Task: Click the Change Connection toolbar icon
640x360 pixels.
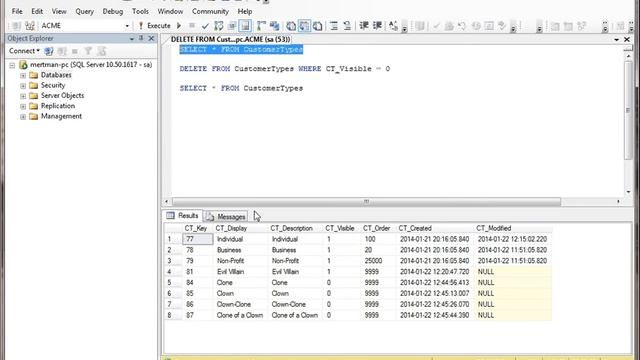Action: (30, 26)
